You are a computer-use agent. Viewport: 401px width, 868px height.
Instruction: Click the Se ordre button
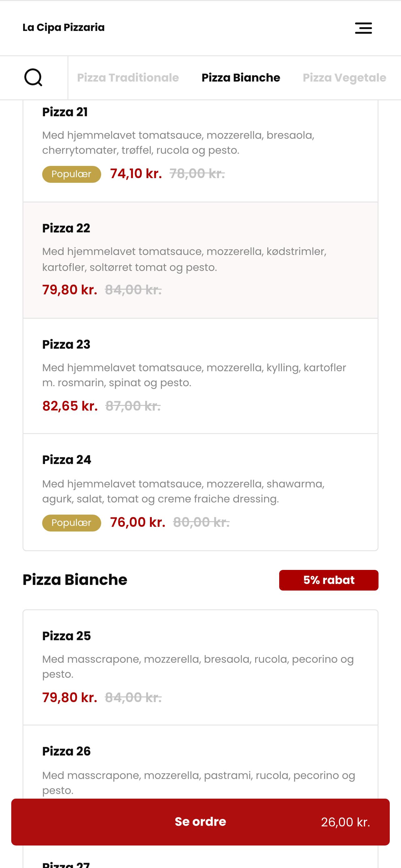coord(200,822)
